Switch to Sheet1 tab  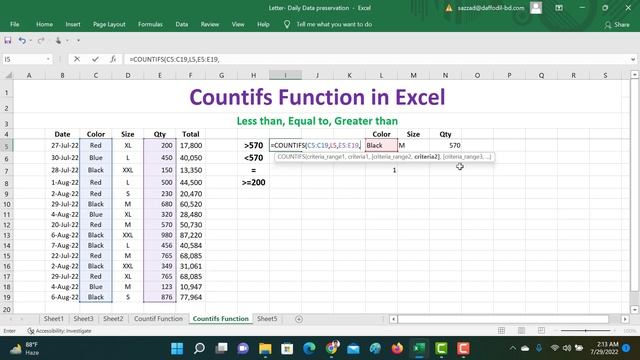pos(53,319)
